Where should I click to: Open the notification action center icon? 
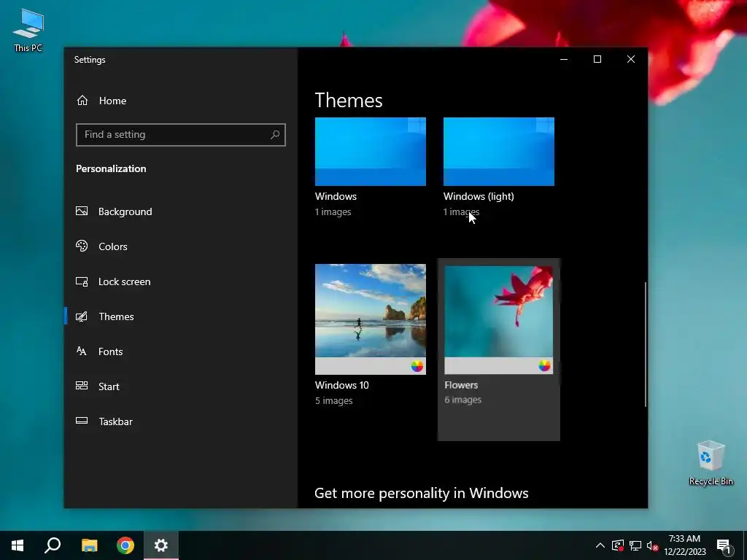click(724, 546)
